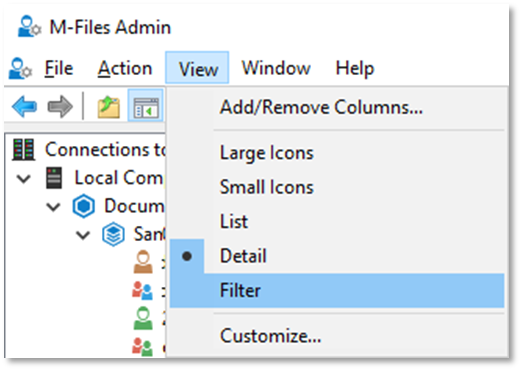Viewport: 522px width, 371px height.
Task: Open Add/Remove Columns dialog
Action: pyautogui.click(x=321, y=107)
